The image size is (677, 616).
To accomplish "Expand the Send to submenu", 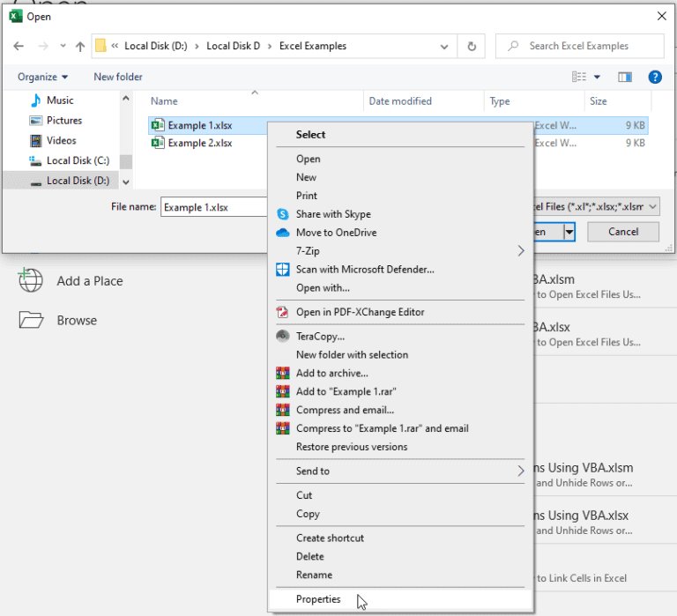I will 400,471.
